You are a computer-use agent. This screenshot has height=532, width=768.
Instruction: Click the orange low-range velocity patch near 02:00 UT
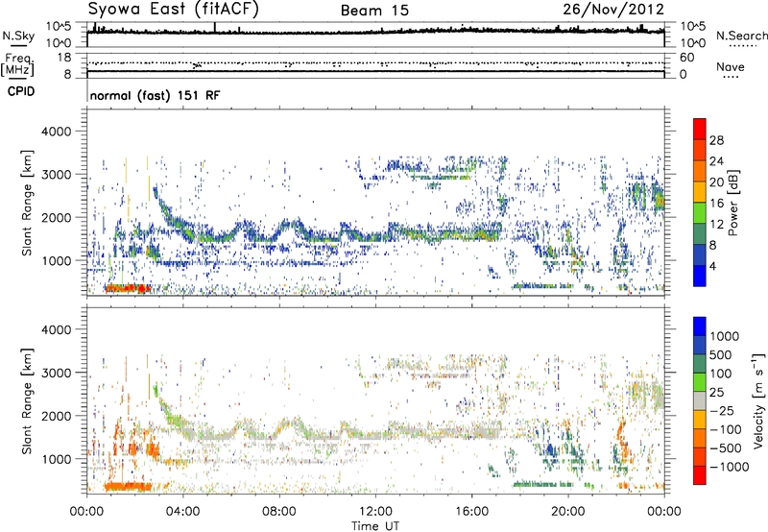pyautogui.click(x=128, y=487)
